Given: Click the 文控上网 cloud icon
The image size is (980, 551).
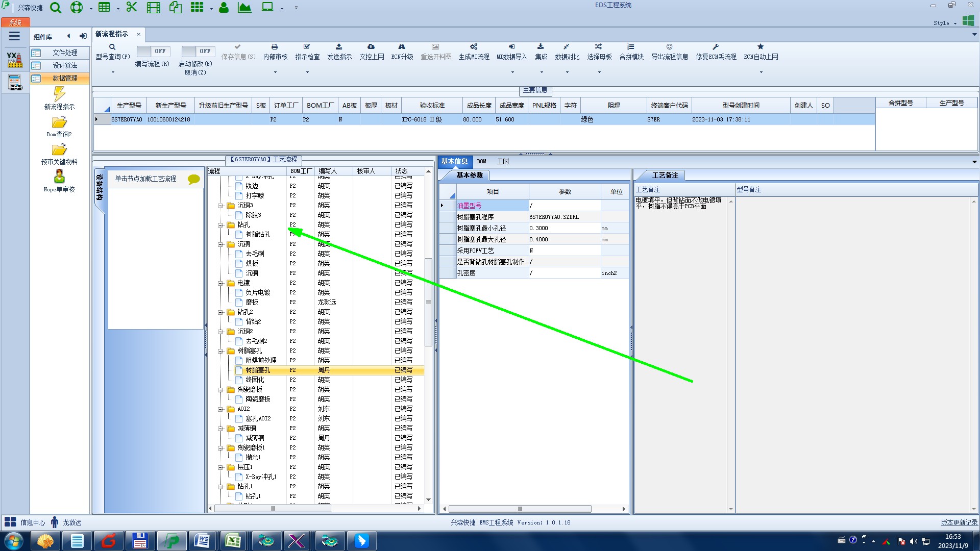Looking at the screenshot, I should [371, 47].
